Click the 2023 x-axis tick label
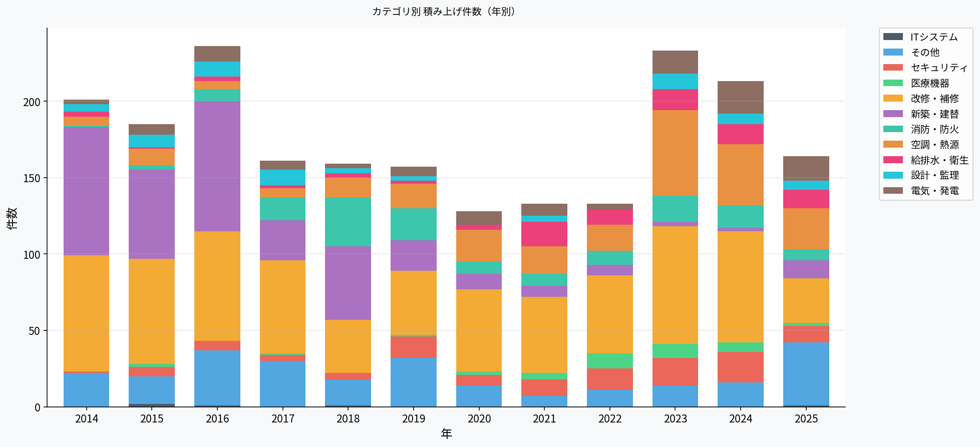Screen dimensions: 980x447 (x=676, y=418)
